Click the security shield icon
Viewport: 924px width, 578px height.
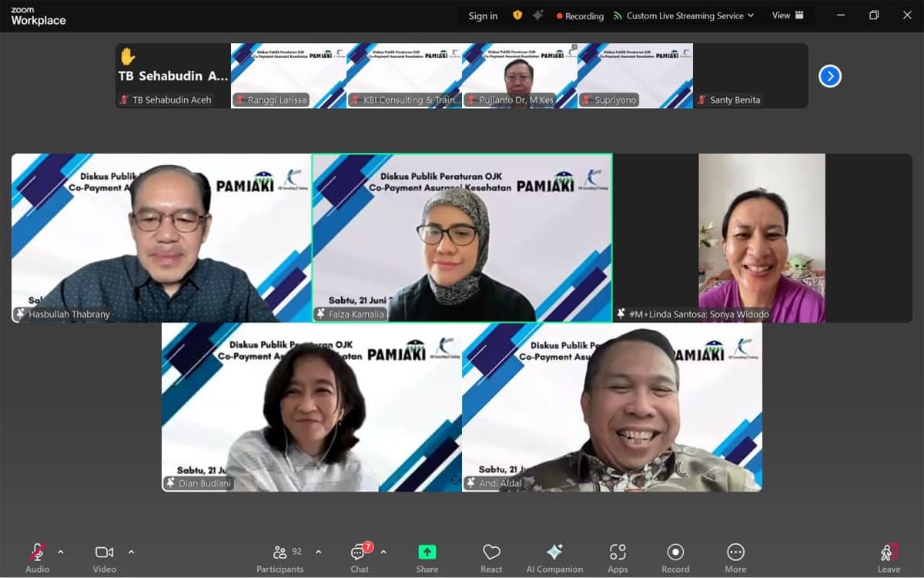coord(517,15)
